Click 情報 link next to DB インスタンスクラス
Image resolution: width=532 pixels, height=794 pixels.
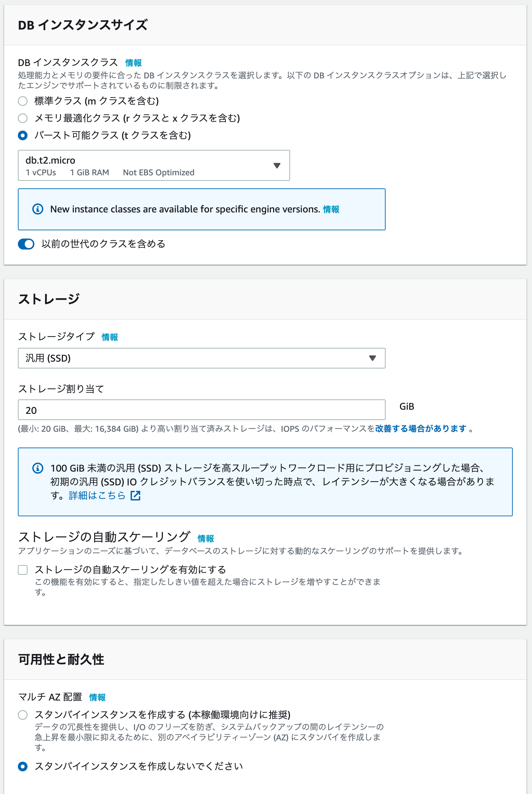[134, 63]
